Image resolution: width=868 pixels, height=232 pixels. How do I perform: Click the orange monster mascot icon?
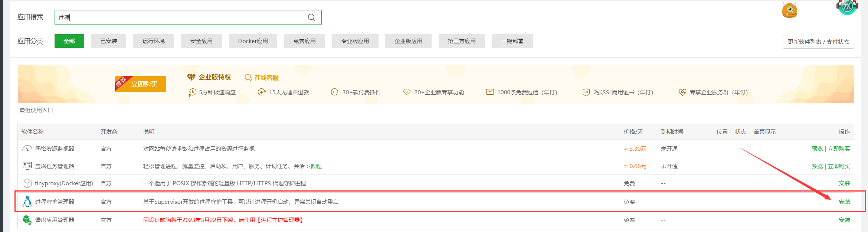coord(789,10)
